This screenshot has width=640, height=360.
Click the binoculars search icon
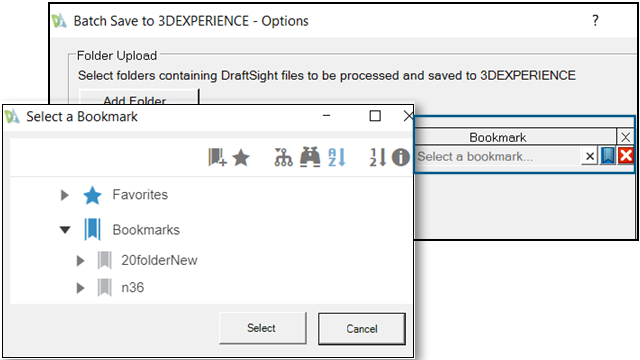(310, 157)
